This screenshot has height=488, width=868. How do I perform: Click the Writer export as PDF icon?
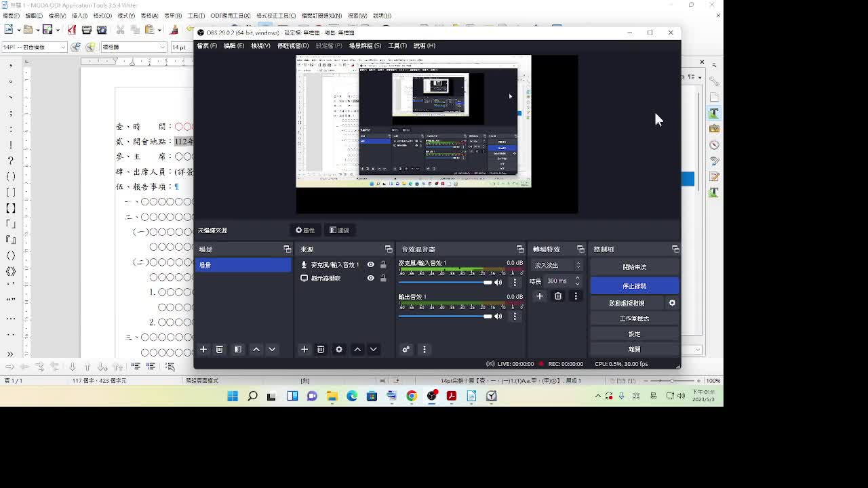point(72,29)
